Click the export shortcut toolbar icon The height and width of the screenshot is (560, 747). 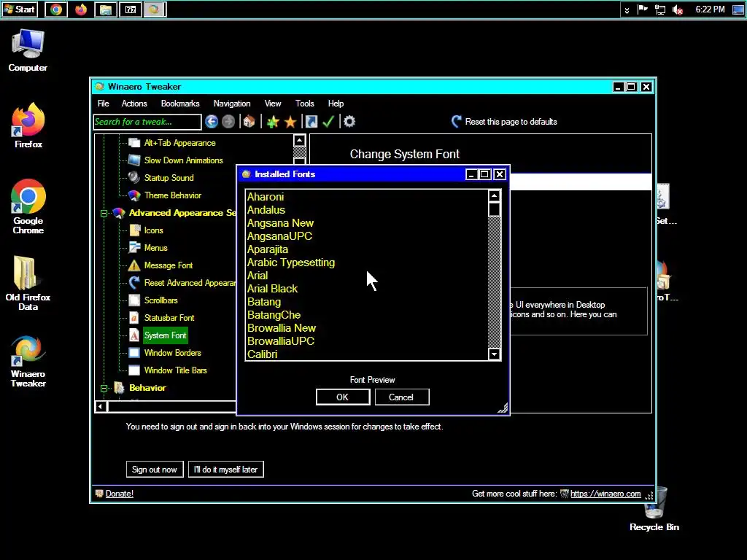[x=311, y=122]
